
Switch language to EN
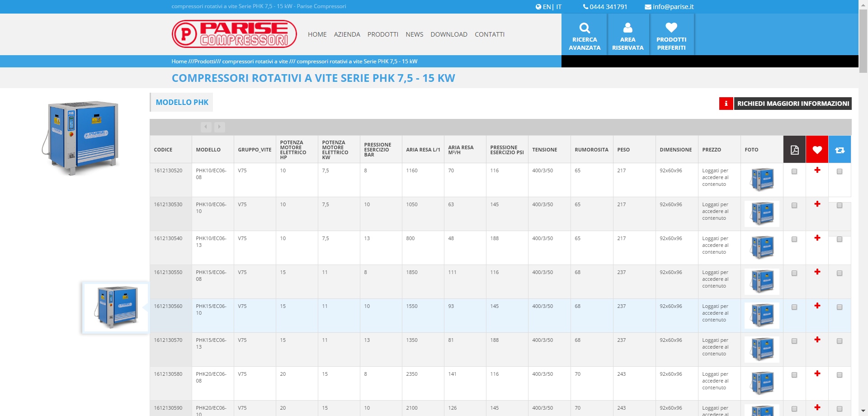tap(547, 7)
